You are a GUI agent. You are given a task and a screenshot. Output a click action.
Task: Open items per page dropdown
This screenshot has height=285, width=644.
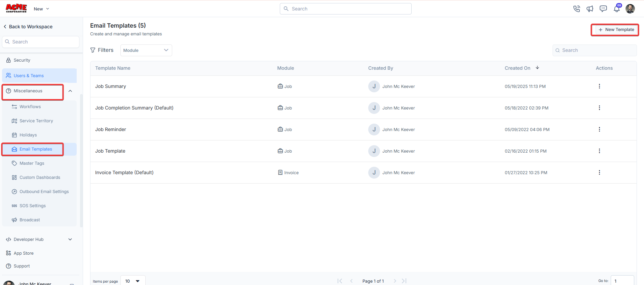[133, 281]
